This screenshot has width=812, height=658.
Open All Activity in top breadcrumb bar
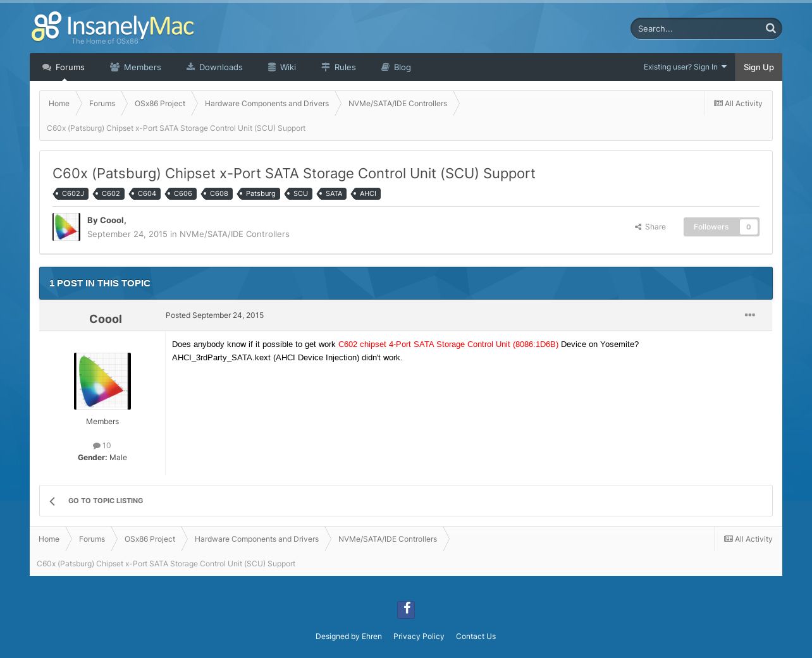(x=738, y=104)
